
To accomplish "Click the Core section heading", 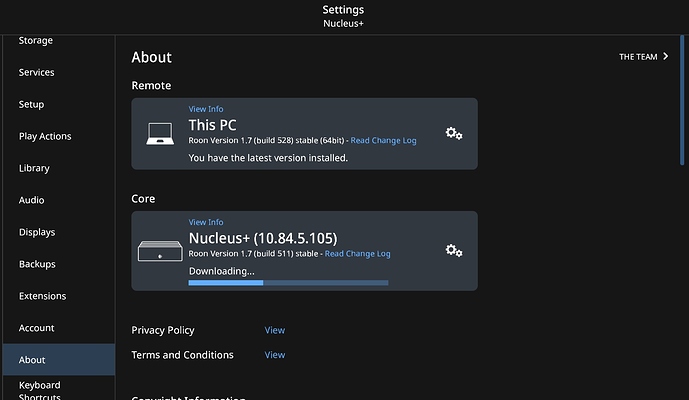I will click(143, 199).
